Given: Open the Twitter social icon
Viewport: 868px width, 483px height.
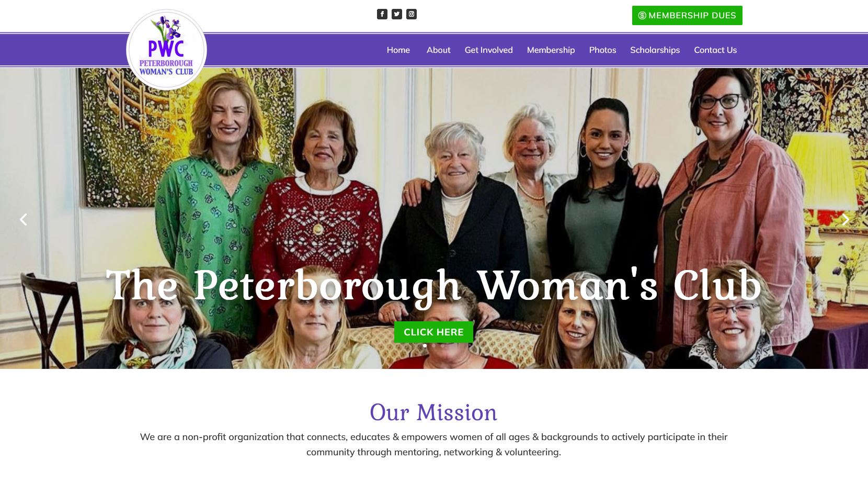Looking at the screenshot, I should (397, 14).
